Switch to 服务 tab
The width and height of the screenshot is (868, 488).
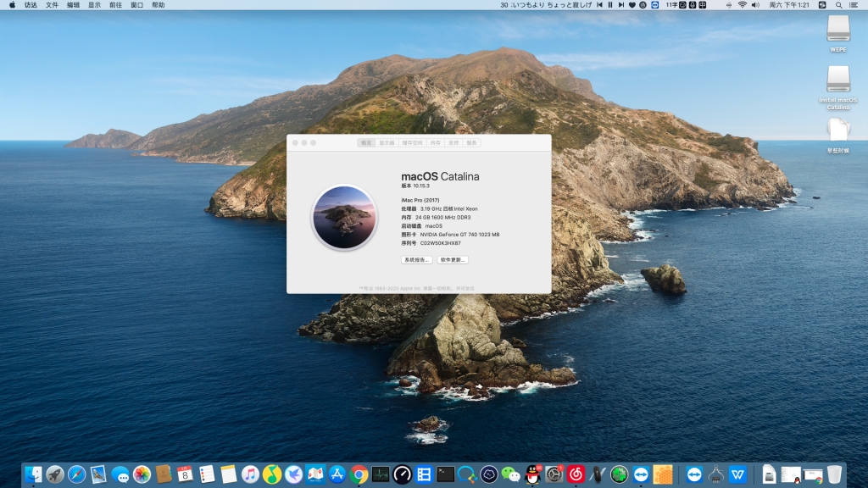coord(471,142)
